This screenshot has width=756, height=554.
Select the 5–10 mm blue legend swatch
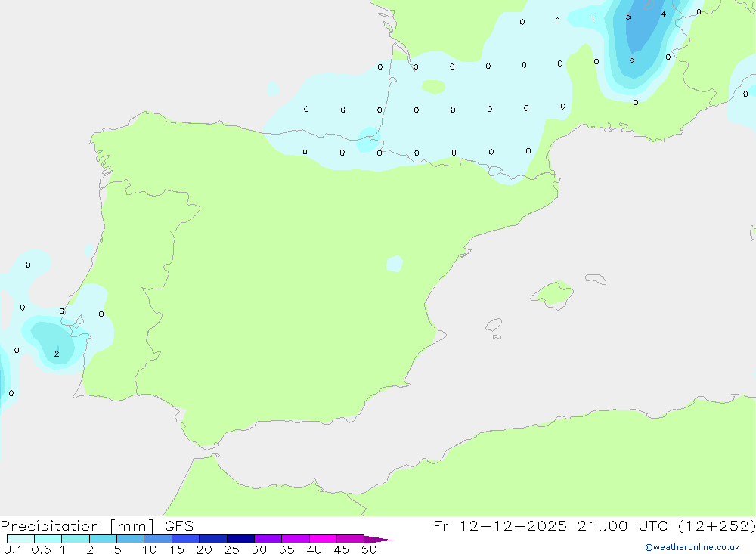pos(131,539)
